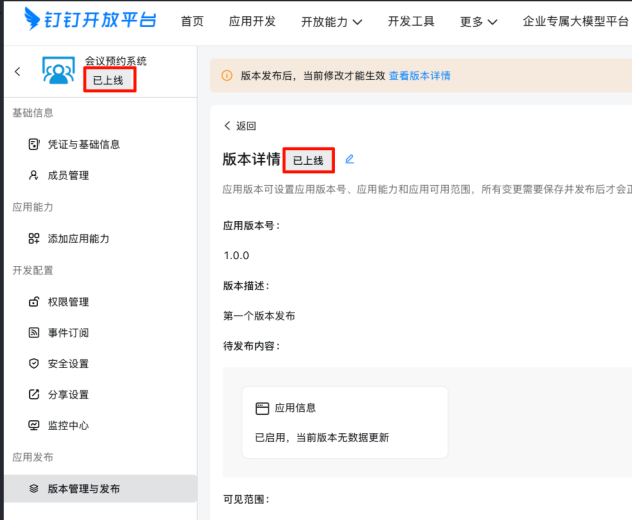Select 版本管理与发布 in the sidebar
This screenshot has width=632, height=520.
(x=84, y=489)
